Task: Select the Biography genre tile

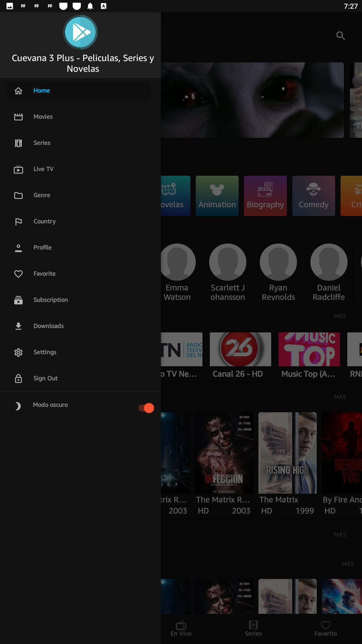Action: pyautogui.click(x=265, y=196)
